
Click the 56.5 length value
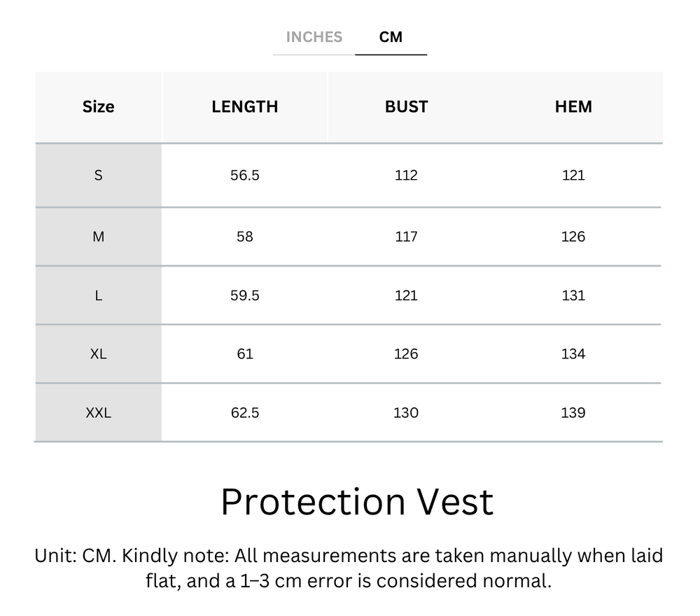[245, 176]
